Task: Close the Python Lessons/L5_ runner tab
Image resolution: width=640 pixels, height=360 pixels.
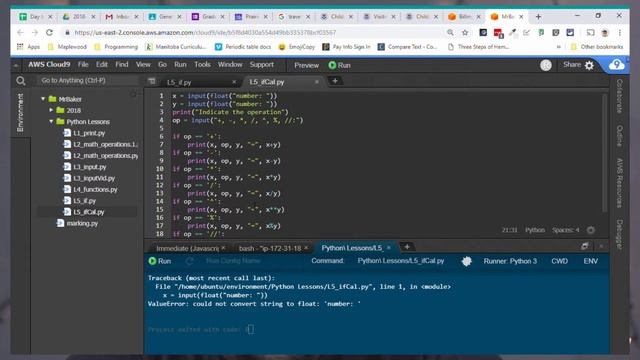Action: tap(389, 247)
